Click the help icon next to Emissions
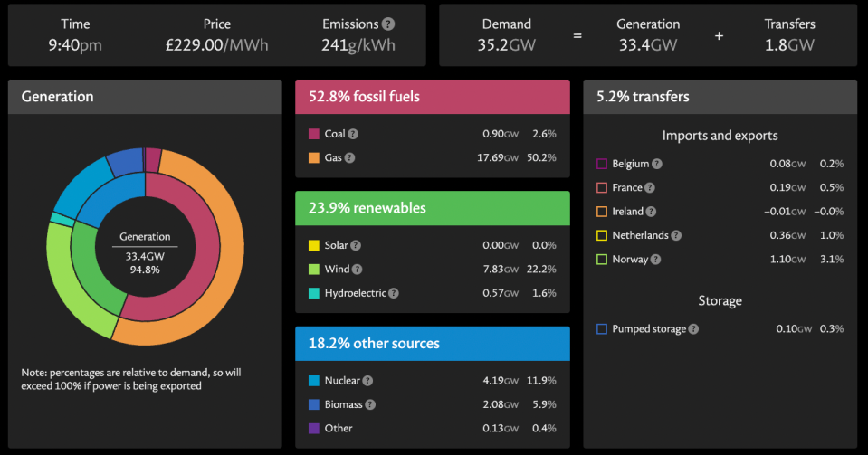The width and height of the screenshot is (868, 455). (388, 24)
